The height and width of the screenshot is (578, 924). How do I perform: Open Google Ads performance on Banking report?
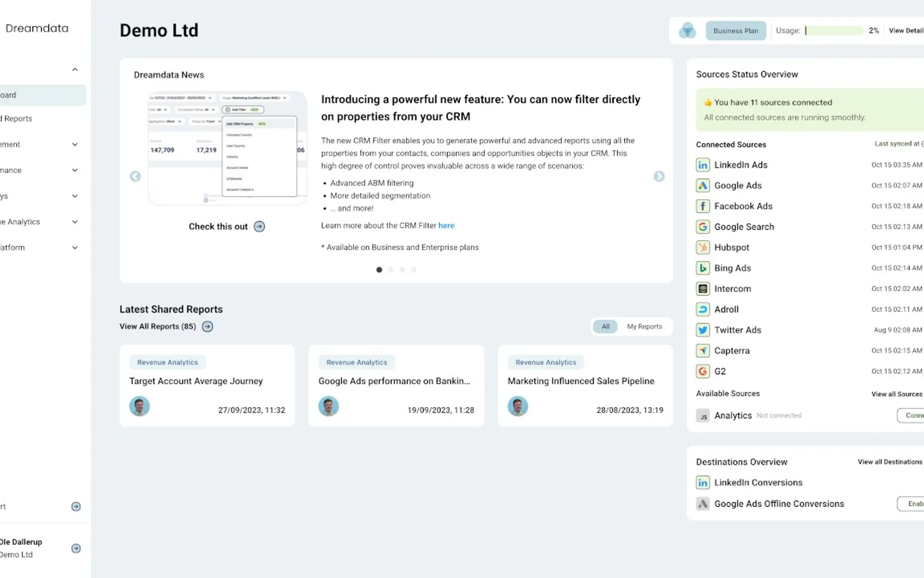coord(396,386)
